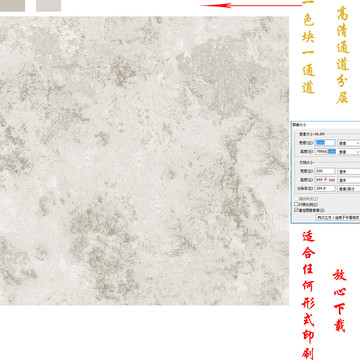This screenshot has height=360, width=360.
Task: Open the resolution unit dropdown
Action: pos(349,188)
